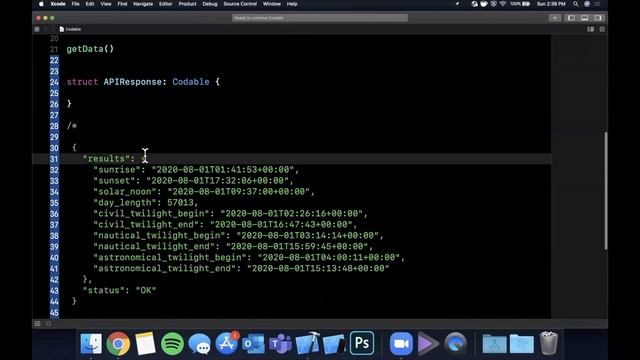Screen dimensions: 640x360
Task: Launch Google Chrome from the dock
Action: 118,344
